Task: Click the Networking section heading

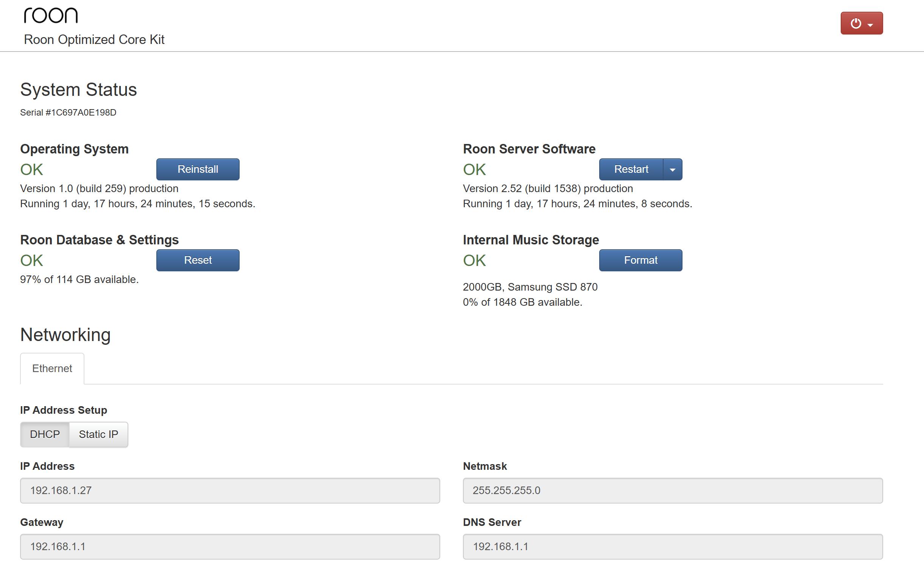Action: (65, 335)
